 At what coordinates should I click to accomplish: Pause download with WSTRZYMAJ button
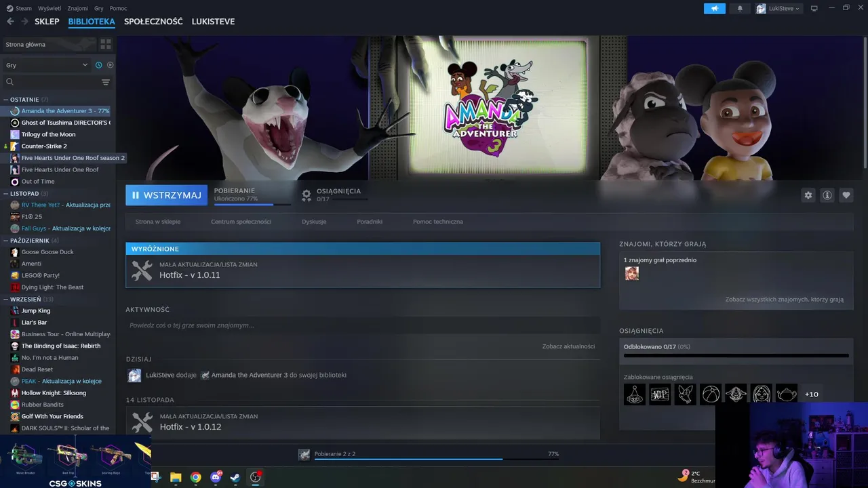[x=166, y=195]
